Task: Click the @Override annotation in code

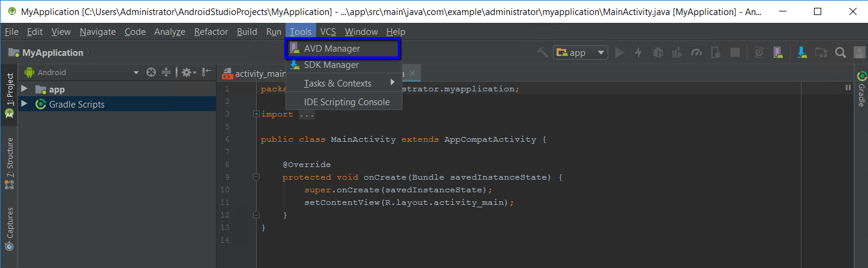Action: coord(307,165)
